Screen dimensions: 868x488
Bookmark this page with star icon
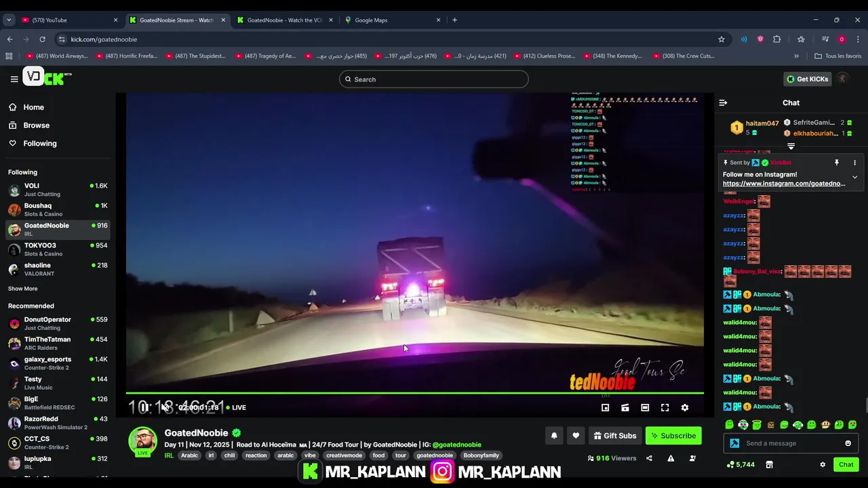click(x=722, y=39)
